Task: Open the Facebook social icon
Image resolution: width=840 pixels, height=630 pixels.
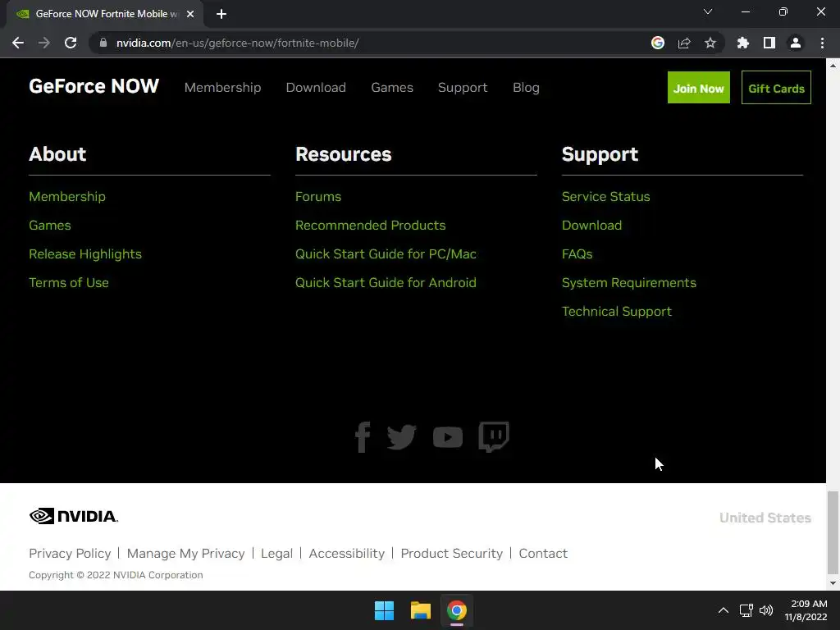Action: (x=363, y=437)
